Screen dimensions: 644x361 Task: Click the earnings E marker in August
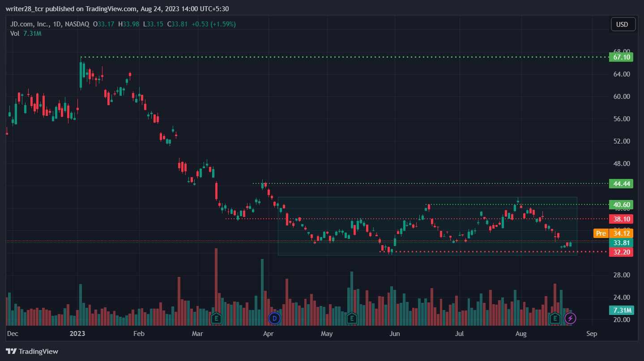point(555,318)
